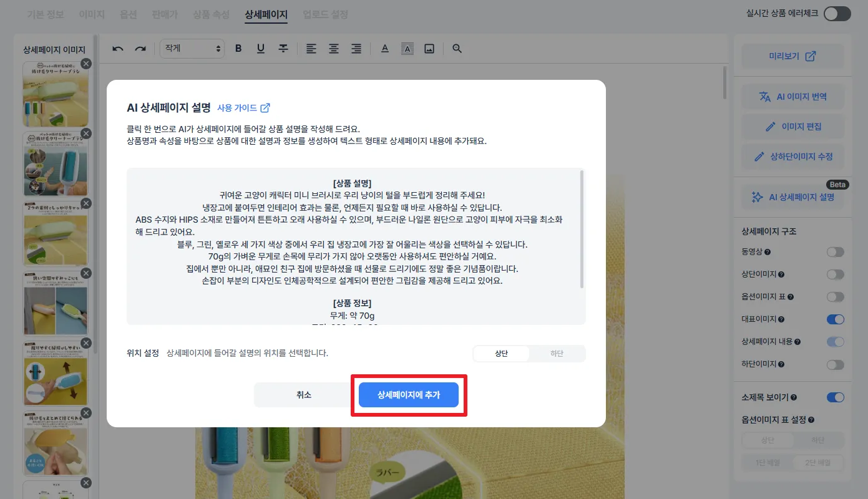Enable the 옵션이미지 표 toggle
The width and height of the screenshot is (868, 499).
click(x=836, y=297)
